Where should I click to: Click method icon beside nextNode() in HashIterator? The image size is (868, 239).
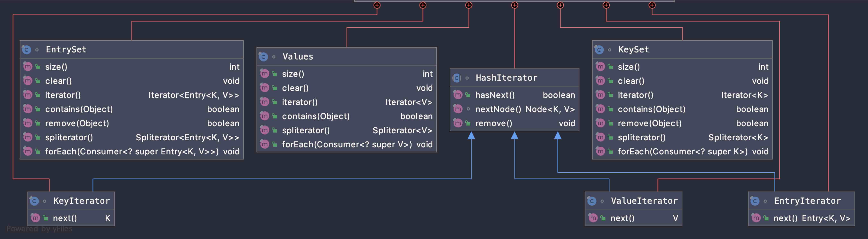458,109
